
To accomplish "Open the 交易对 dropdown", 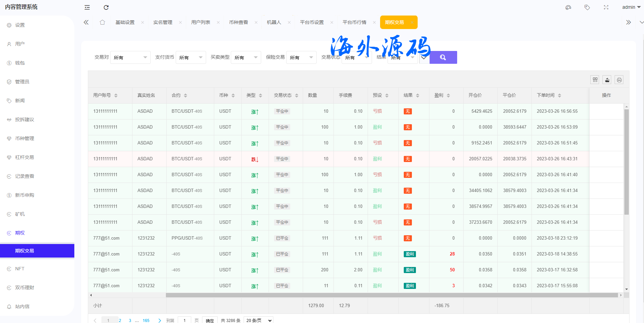I will (130, 57).
